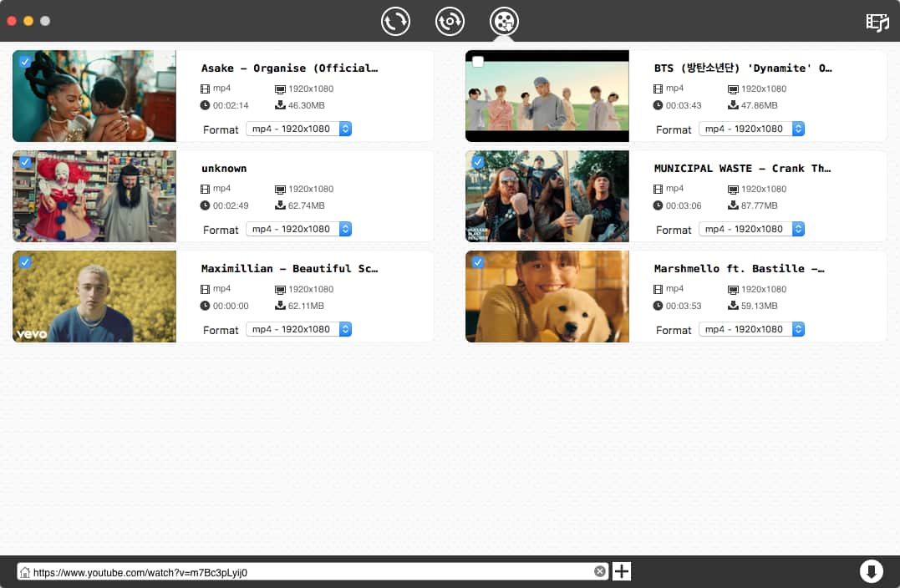Image resolution: width=900 pixels, height=588 pixels.
Task: Click the download all button at bottom right
Action: point(871,571)
